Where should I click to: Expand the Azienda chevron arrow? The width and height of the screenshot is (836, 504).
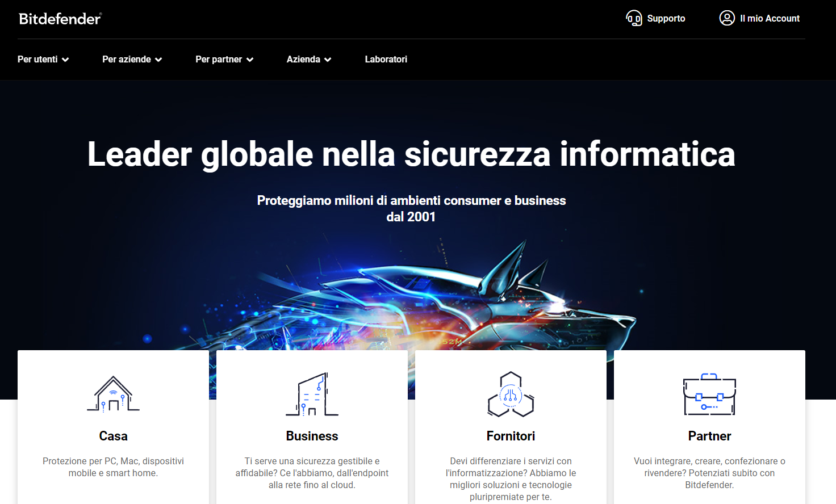coord(328,60)
